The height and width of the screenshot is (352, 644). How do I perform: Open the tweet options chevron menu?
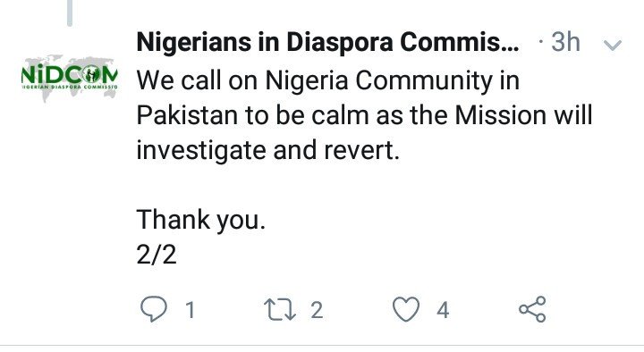tap(613, 44)
